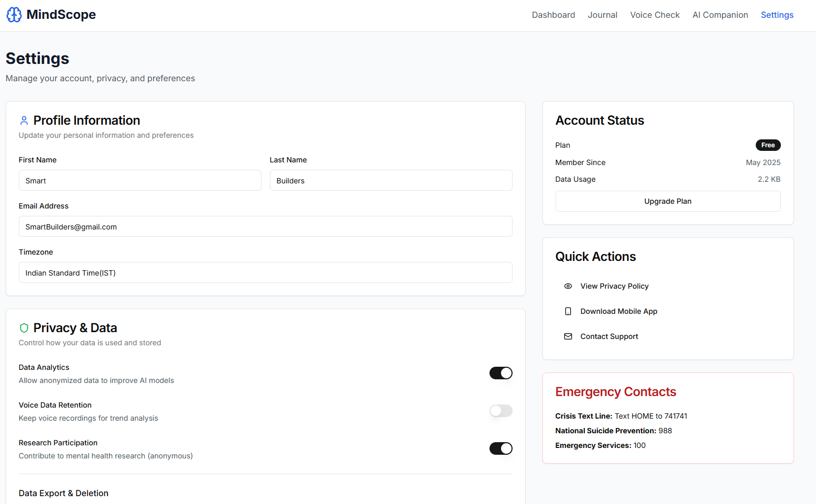Click the Free plan badge

pos(768,145)
